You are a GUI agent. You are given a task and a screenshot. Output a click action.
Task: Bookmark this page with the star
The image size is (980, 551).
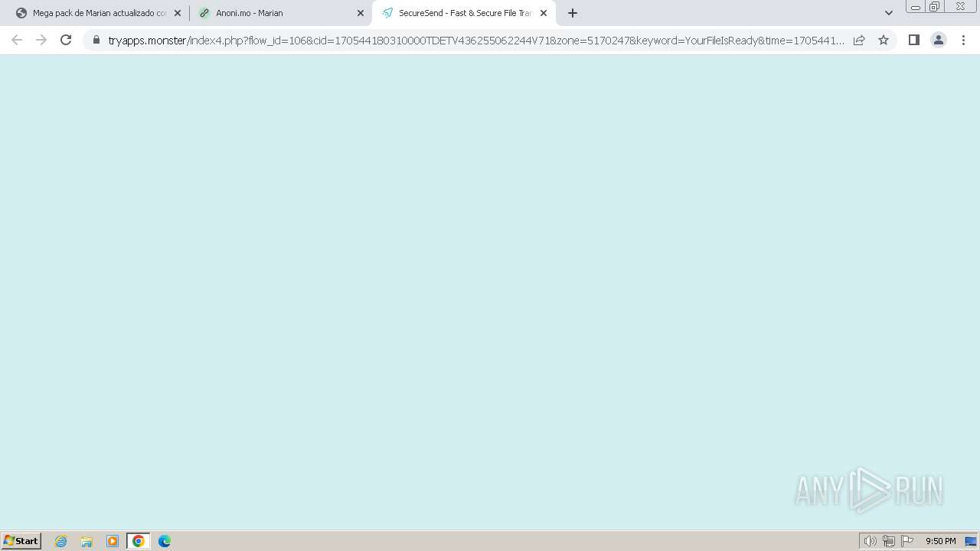tap(884, 41)
